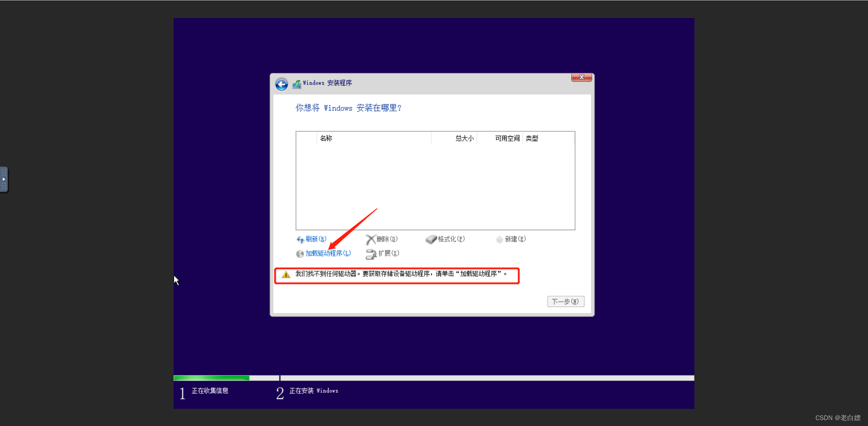The width and height of the screenshot is (868, 426).
Task: Click step 2 正在安装 Windows label
Action: click(314, 391)
